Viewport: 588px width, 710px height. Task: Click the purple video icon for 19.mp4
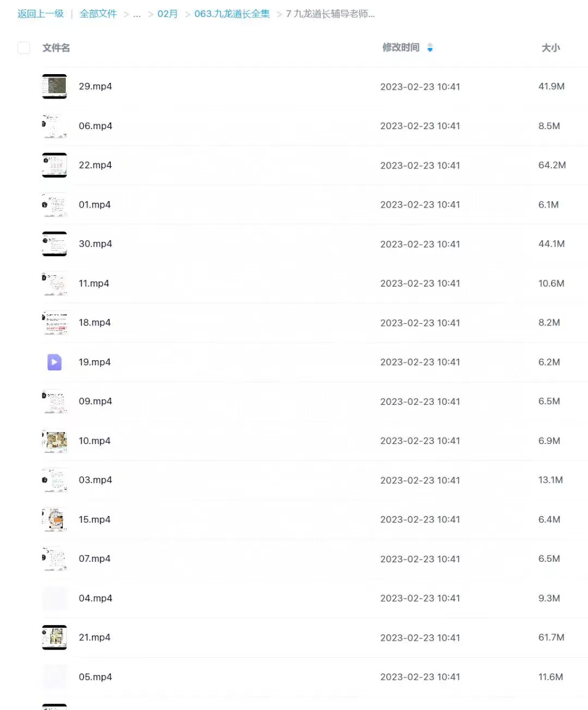[x=54, y=362]
